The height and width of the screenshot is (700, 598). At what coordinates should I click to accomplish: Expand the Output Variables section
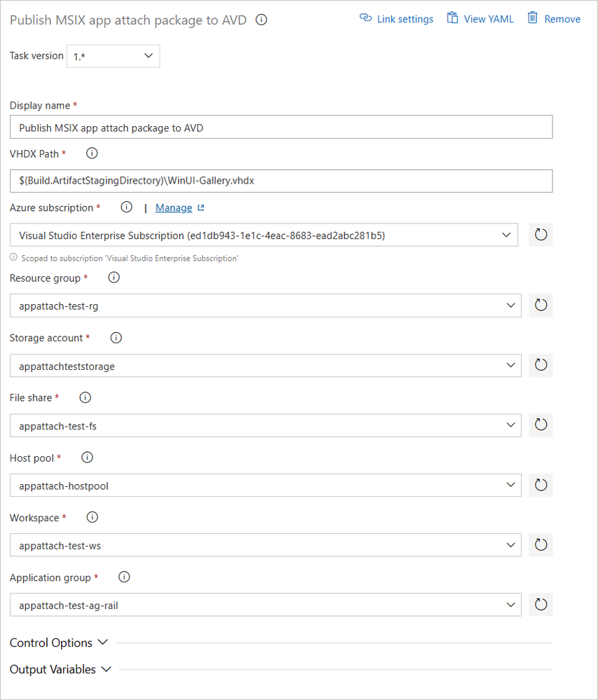tap(60, 669)
